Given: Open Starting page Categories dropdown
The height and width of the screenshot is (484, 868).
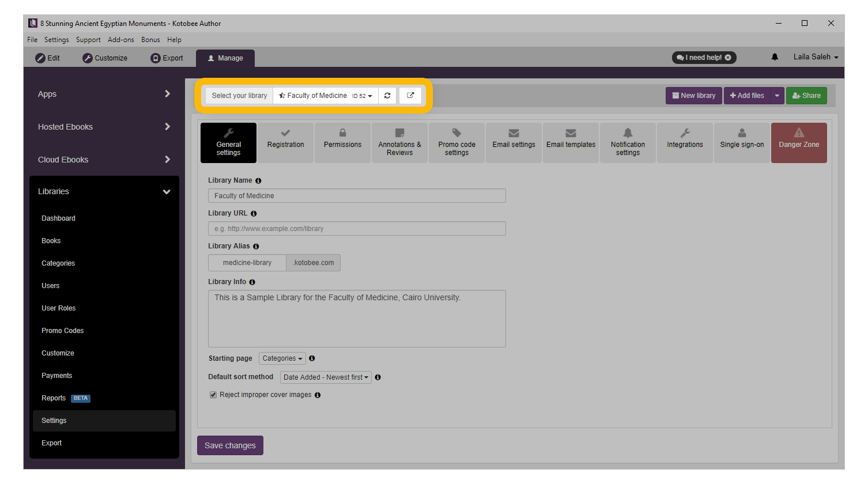Looking at the screenshot, I should pyautogui.click(x=282, y=358).
